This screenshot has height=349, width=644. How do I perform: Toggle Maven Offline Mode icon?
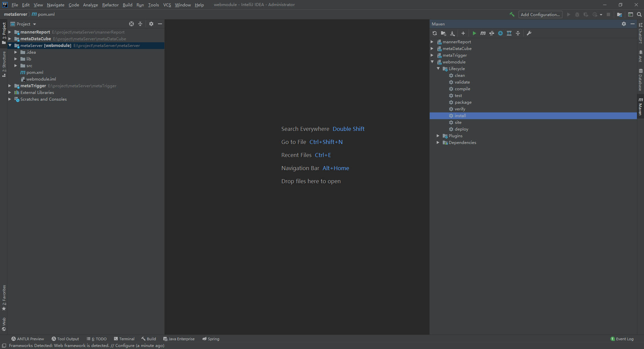pyautogui.click(x=500, y=33)
